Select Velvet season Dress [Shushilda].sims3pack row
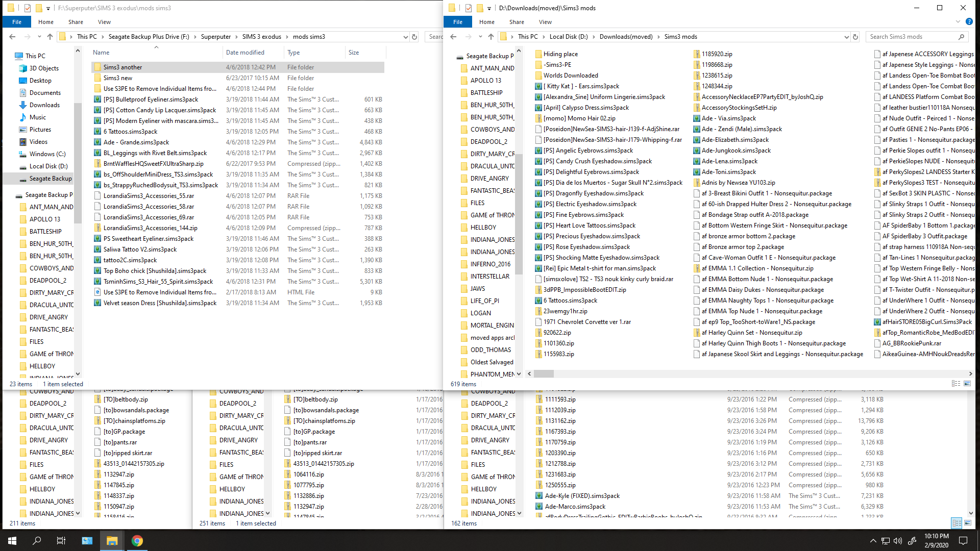The height and width of the screenshot is (551, 980). (x=238, y=303)
